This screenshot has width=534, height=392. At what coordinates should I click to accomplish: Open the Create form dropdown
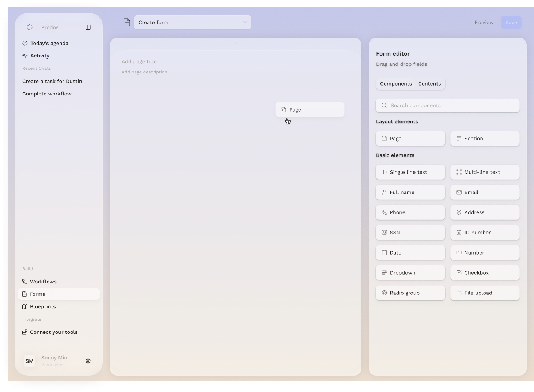(x=193, y=22)
